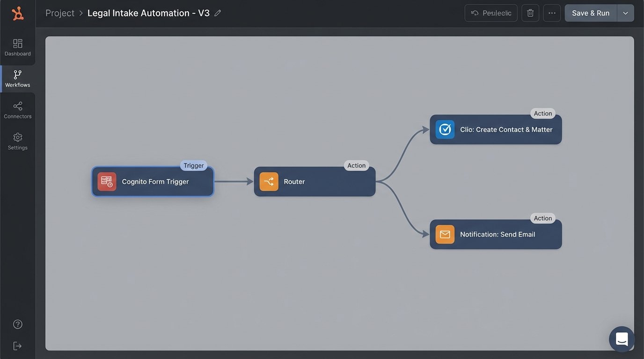The width and height of the screenshot is (644, 359).
Task: Open the Intercom chat bubble
Action: (622, 339)
